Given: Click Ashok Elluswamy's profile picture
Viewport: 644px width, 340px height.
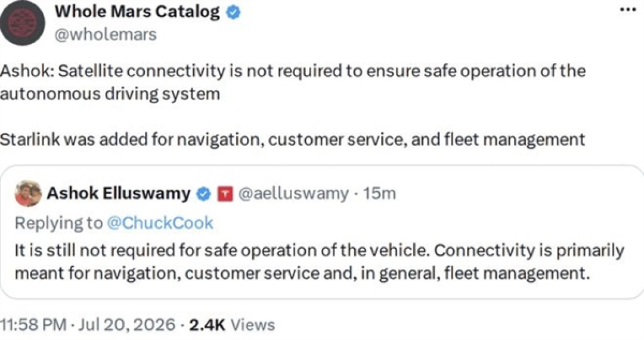Looking at the screenshot, I should click(28, 193).
